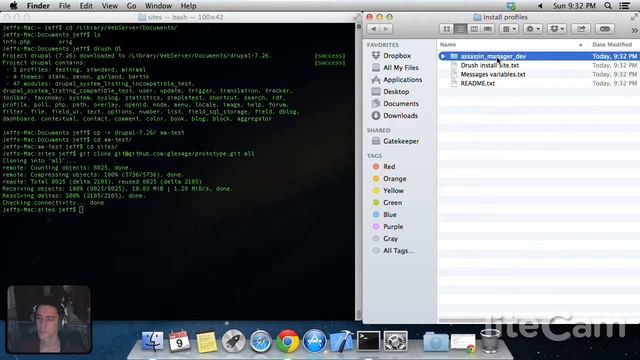Open Spotlight search in menu bar

tap(608, 6)
